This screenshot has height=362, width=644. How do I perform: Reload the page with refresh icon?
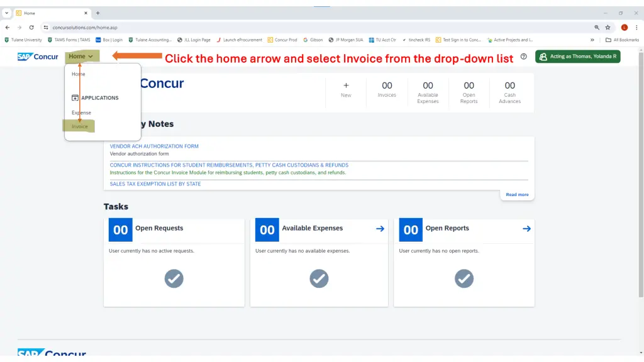coord(31,28)
